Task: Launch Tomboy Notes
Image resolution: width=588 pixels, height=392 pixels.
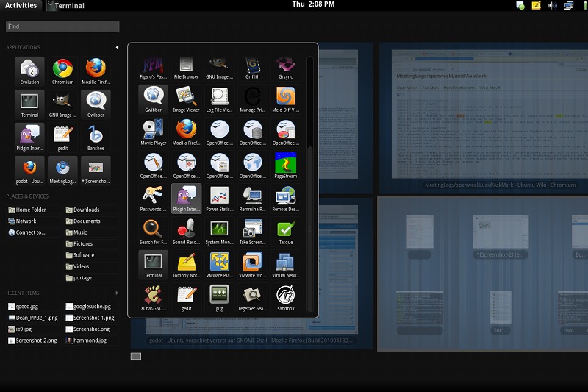Action: coord(186,265)
